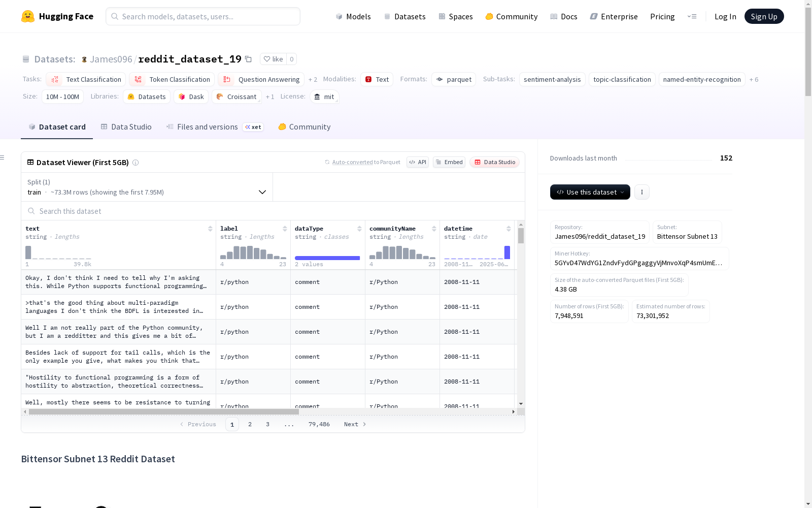Click the 10M - 100M size tag
The width and height of the screenshot is (812, 508).
tap(62, 97)
